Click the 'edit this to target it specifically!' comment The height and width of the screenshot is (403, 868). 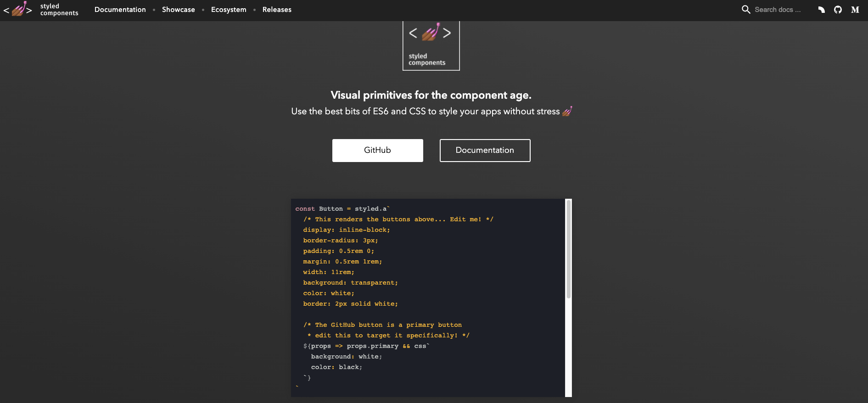(388, 336)
